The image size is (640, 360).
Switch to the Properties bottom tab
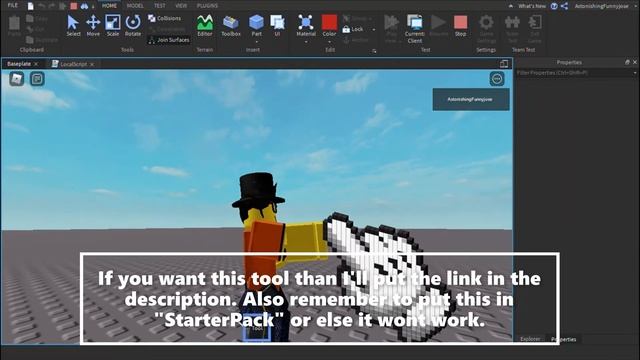(564, 339)
